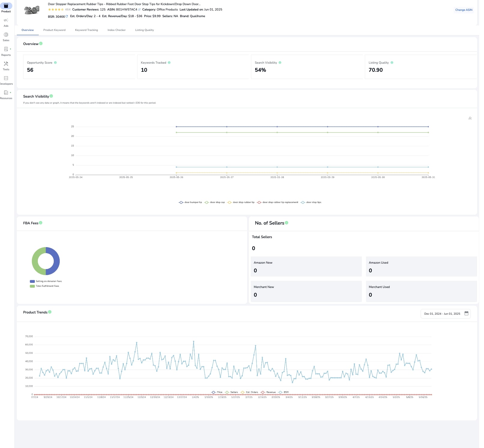Toggle door stop cap legend series

click(x=214, y=202)
